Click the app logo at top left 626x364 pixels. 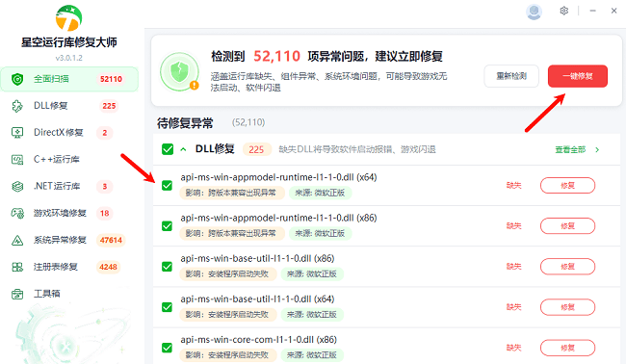68,18
